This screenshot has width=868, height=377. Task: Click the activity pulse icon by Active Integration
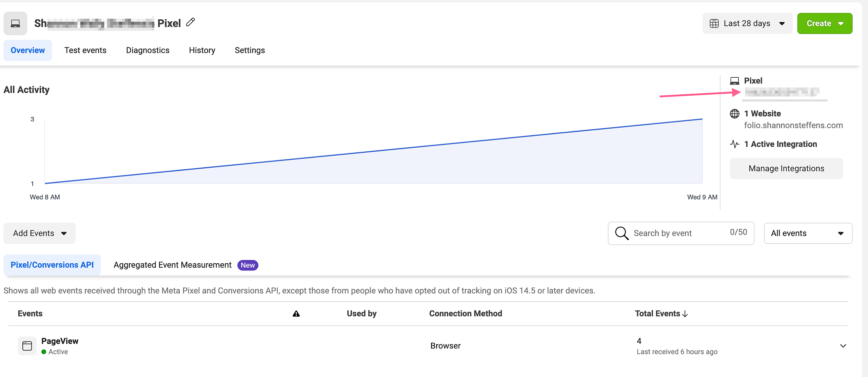(x=734, y=144)
